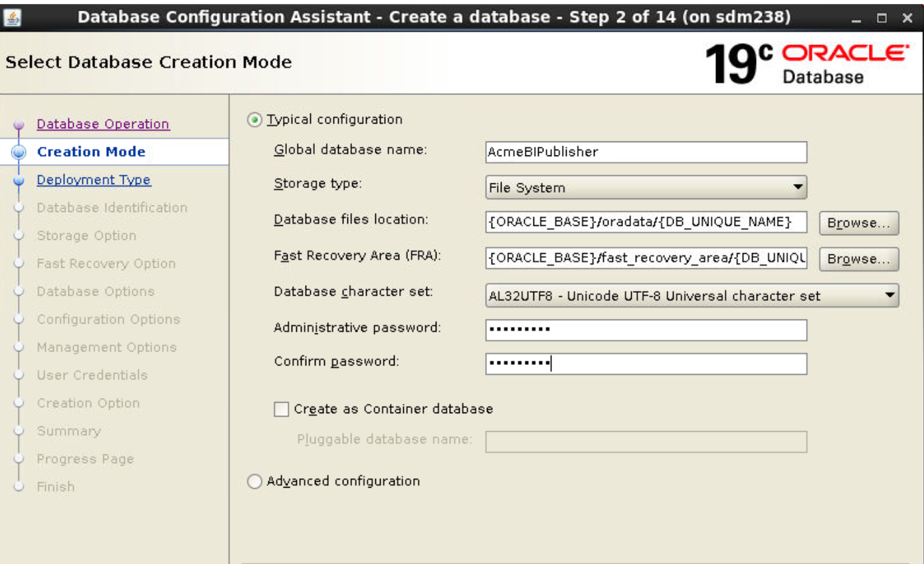Focus the Confirm password field
The height and width of the screenshot is (564, 924).
(646, 363)
